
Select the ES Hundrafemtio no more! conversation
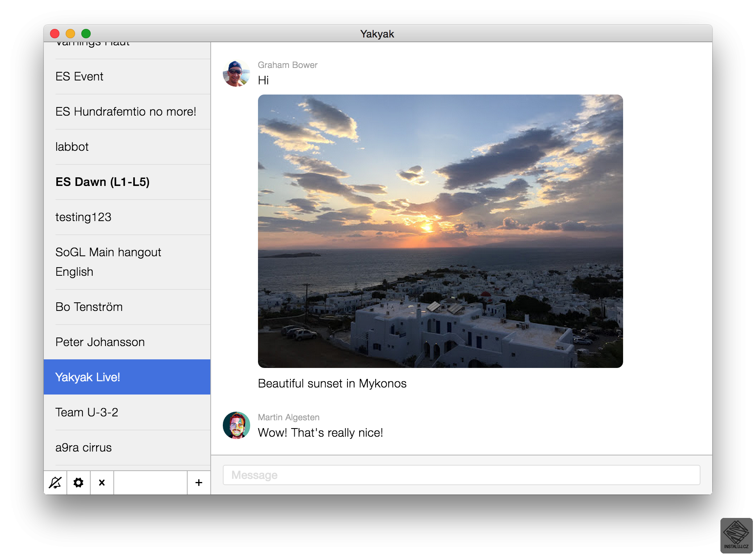pos(127,112)
